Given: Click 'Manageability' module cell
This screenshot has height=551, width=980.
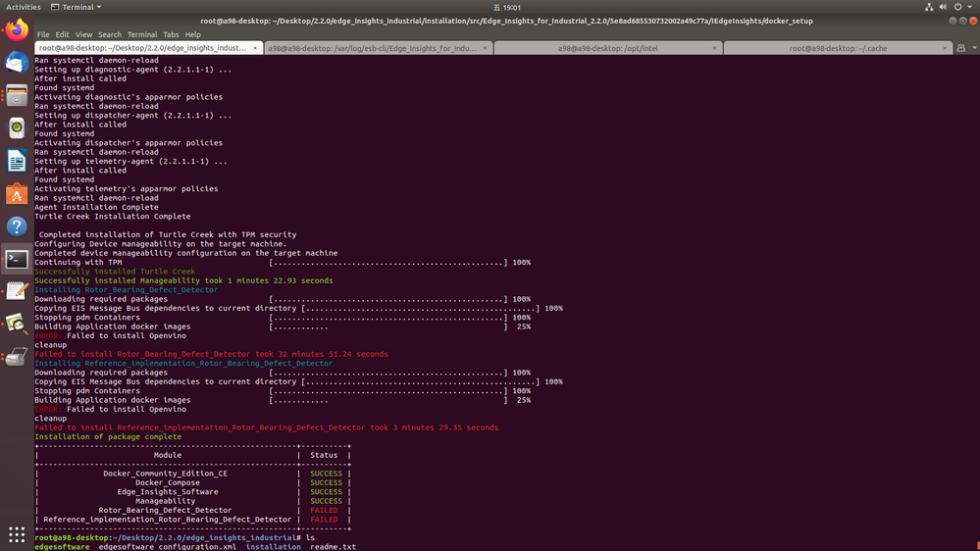Looking at the screenshot, I should 166,501.
